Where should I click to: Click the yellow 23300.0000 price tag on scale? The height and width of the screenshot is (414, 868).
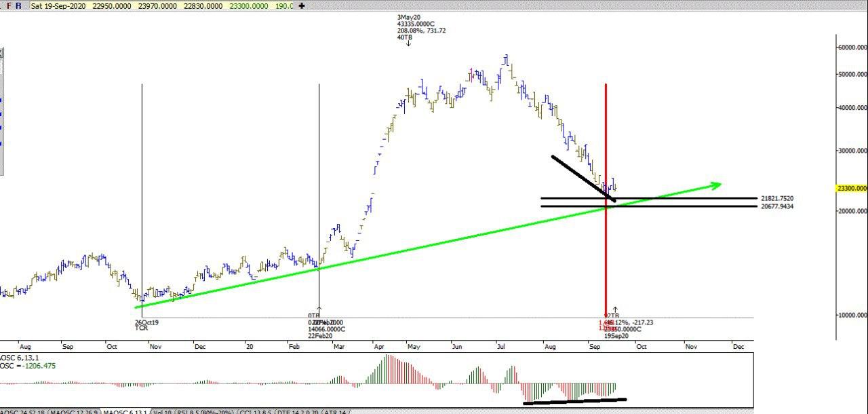pyautogui.click(x=852, y=189)
